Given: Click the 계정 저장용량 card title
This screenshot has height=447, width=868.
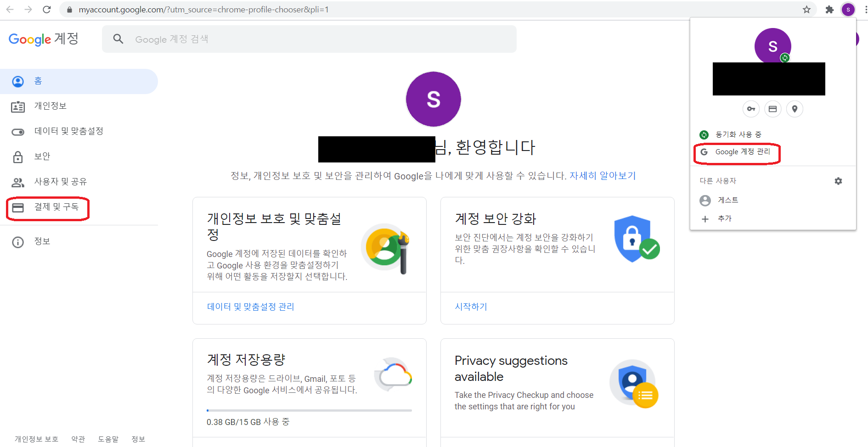Looking at the screenshot, I should coord(246,359).
